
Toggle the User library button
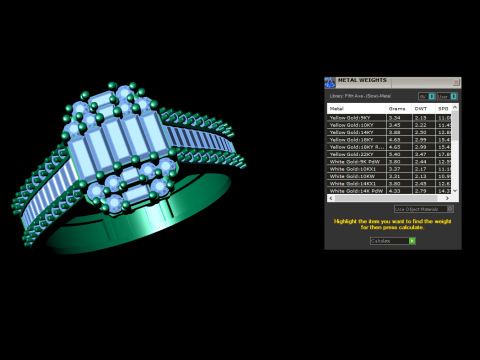click(447, 96)
